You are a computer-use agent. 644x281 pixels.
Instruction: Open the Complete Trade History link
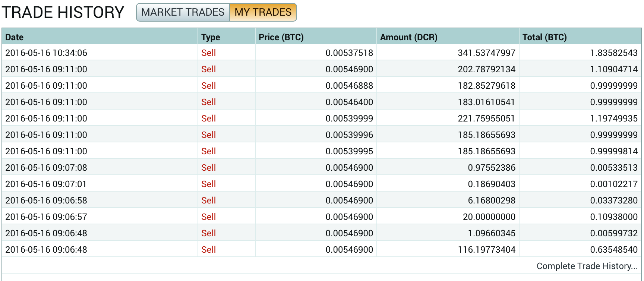pos(587,266)
